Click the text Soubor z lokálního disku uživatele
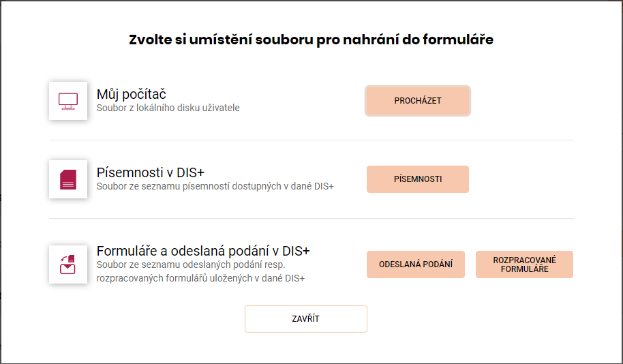623x364 pixels. [x=168, y=108]
